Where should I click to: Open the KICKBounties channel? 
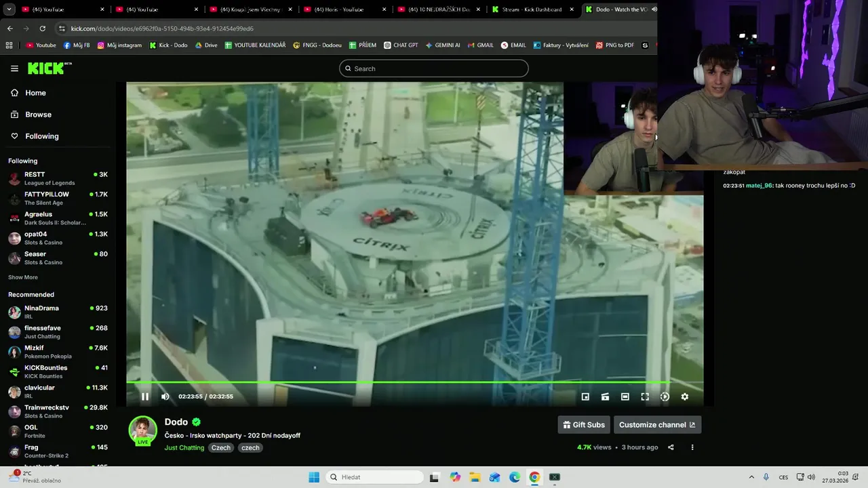coord(58,371)
